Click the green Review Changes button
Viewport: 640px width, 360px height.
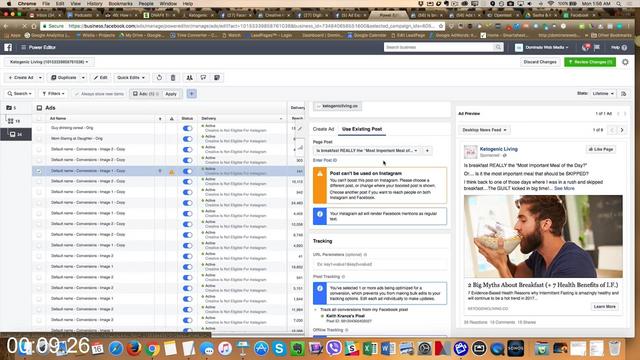click(590, 62)
